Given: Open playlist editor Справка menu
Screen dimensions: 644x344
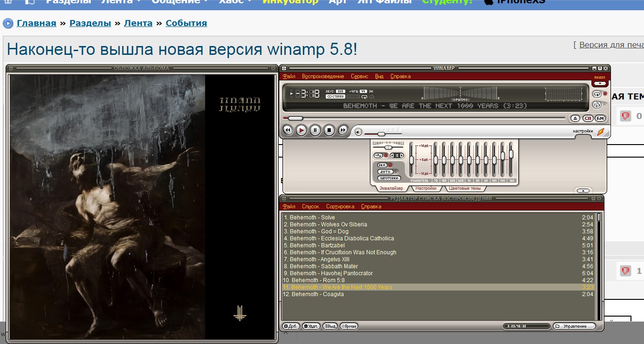Looking at the screenshot, I should click(x=371, y=206).
